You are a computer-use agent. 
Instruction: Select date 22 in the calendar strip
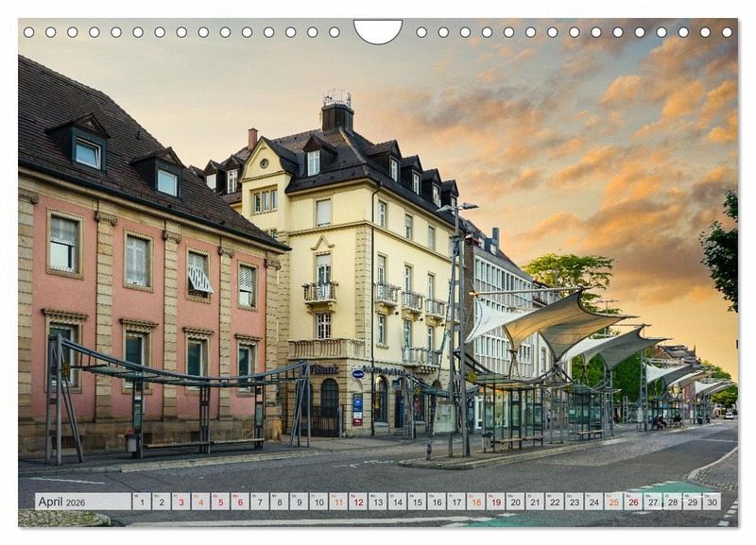555,502
